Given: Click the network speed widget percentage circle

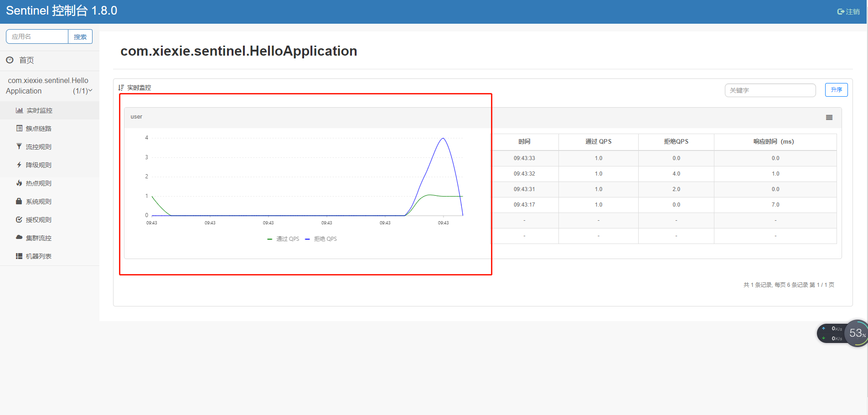Looking at the screenshot, I should pos(856,333).
